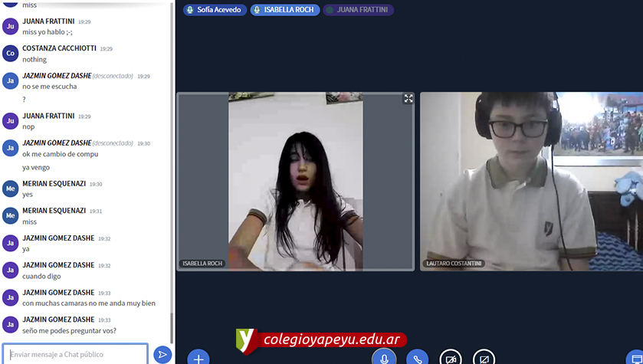Mute the microphone

pos(384,359)
